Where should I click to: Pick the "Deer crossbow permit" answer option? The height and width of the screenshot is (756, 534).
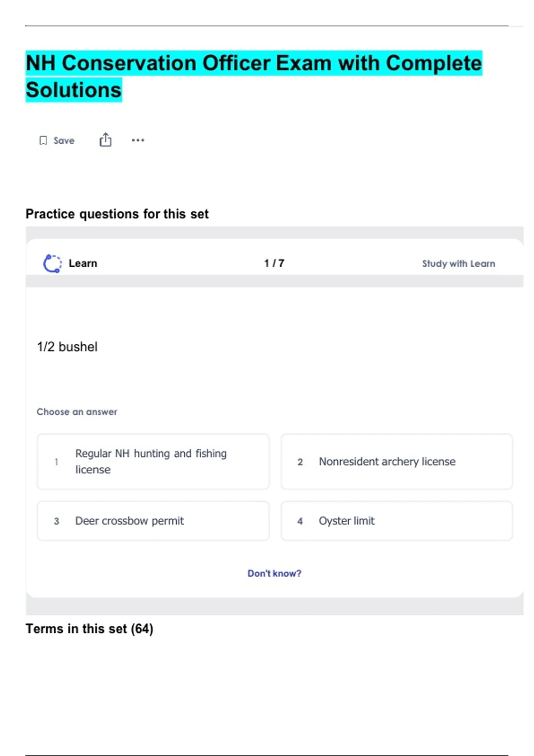(129, 521)
